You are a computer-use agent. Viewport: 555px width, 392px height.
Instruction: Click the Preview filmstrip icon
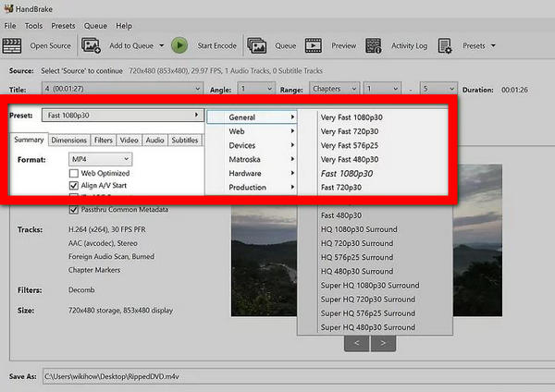coord(314,45)
